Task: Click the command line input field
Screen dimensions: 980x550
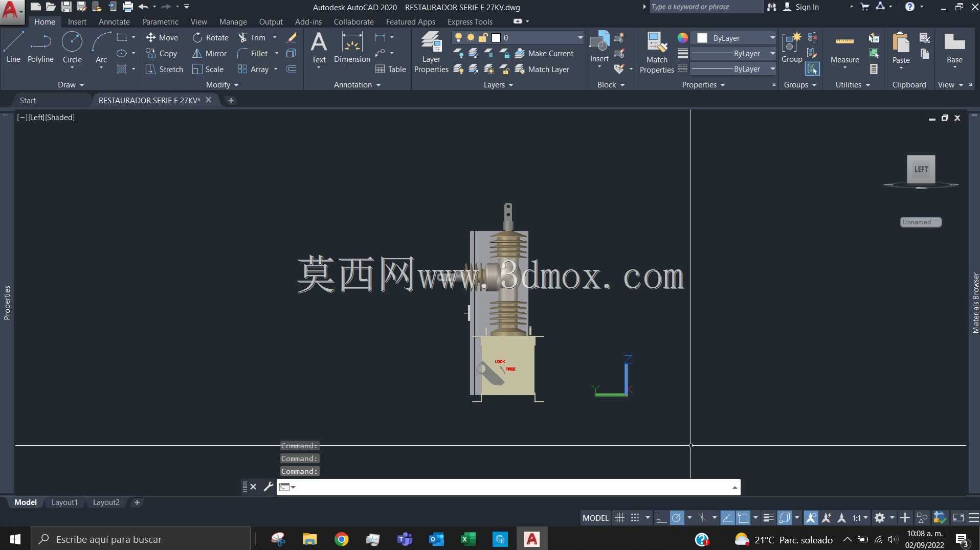Action: [x=509, y=487]
